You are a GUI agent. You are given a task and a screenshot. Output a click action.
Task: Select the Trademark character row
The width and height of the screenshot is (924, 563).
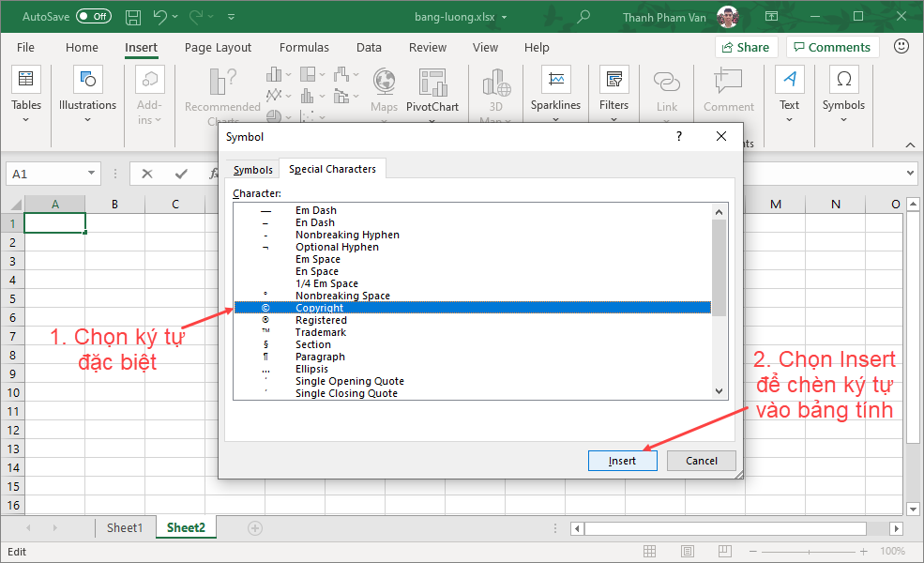[473, 332]
